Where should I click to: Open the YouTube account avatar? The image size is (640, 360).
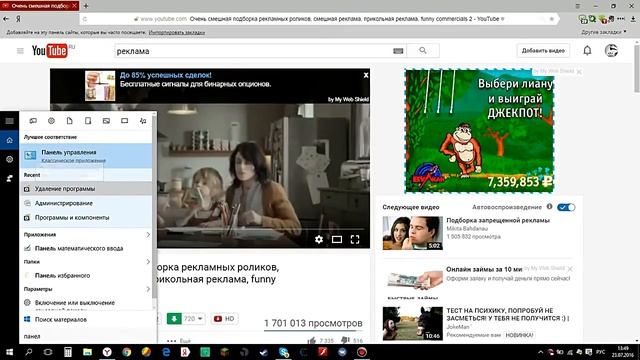pos(611,51)
